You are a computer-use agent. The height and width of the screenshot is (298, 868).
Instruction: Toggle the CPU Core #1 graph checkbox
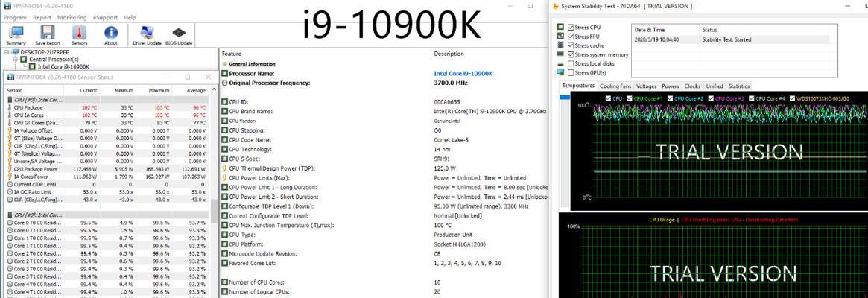[629, 98]
